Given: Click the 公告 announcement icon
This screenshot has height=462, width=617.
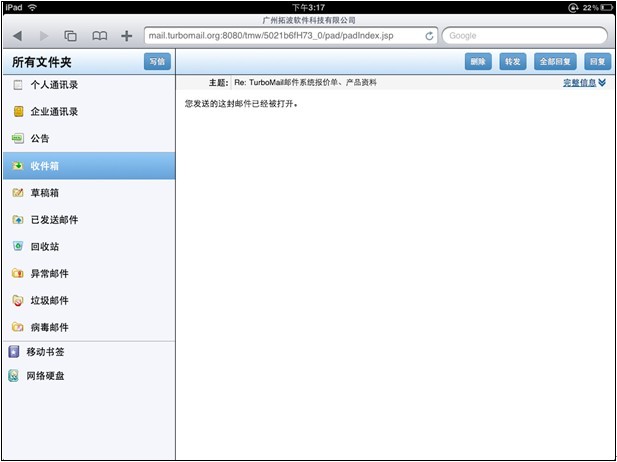Looking at the screenshot, I should [17, 138].
